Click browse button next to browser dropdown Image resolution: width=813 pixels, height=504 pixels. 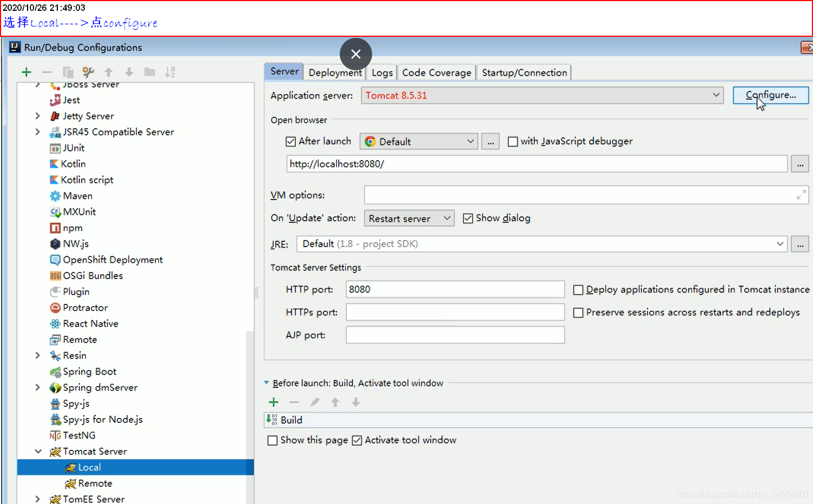(x=490, y=142)
